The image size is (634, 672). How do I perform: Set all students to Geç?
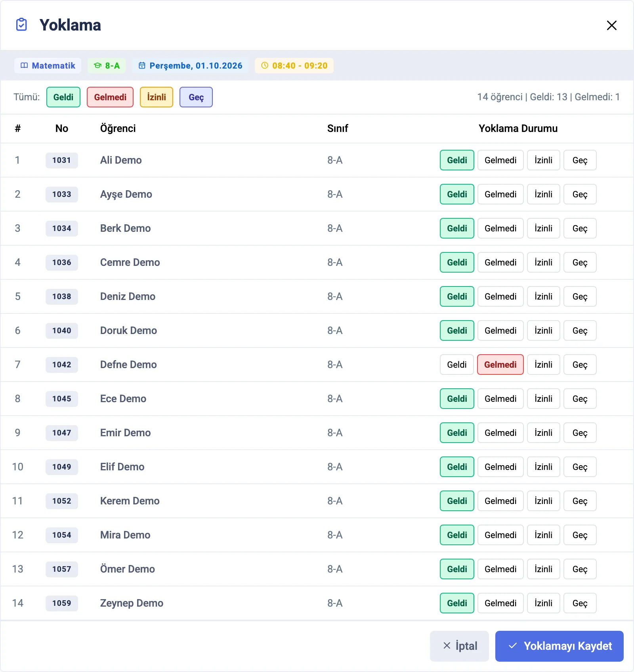pos(196,97)
